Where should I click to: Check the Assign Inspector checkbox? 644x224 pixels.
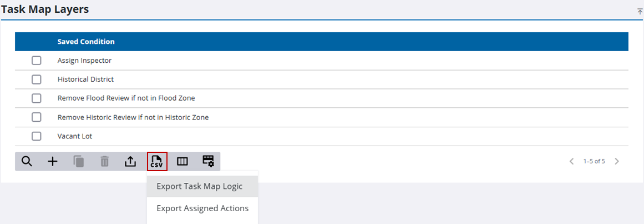coord(37,61)
